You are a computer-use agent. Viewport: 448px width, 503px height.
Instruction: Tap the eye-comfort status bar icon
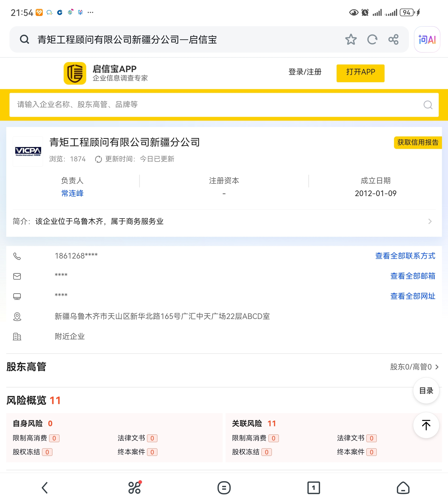coord(354,12)
